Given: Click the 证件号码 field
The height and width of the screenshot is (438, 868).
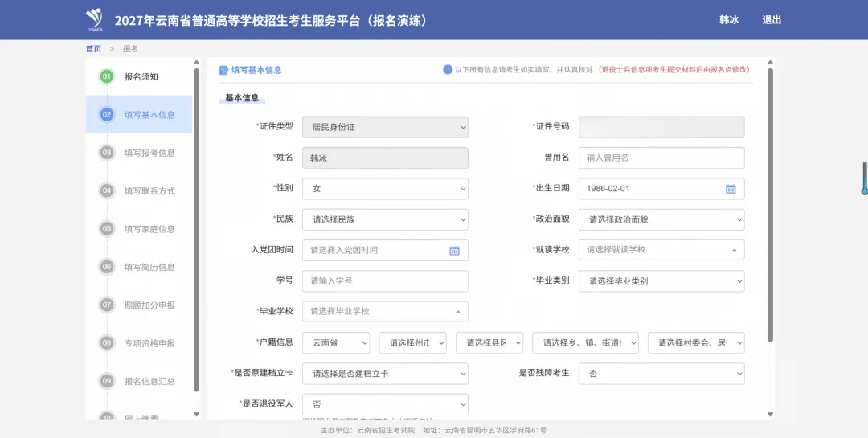Looking at the screenshot, I should click(661, 127).
